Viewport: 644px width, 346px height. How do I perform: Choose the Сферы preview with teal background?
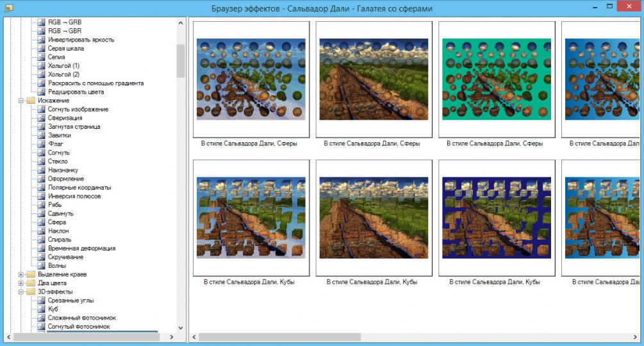(x=497, y=79)
